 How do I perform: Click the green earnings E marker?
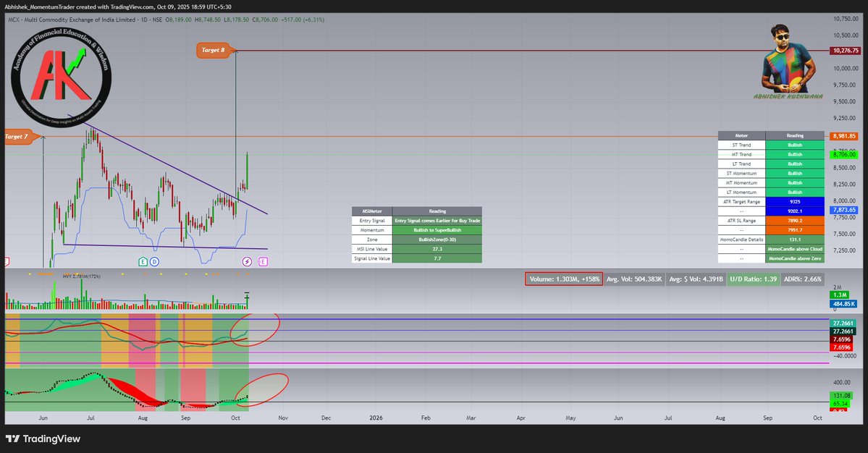143,262
